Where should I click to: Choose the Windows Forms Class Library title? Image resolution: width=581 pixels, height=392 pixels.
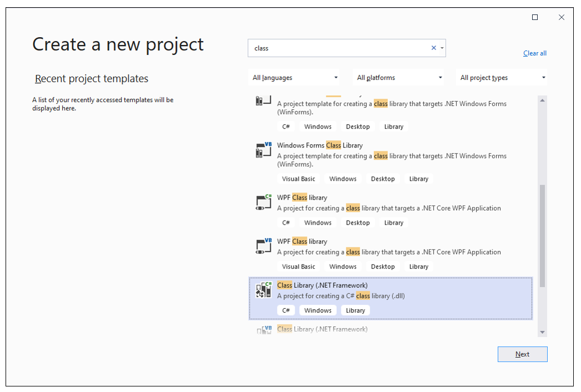320,145
